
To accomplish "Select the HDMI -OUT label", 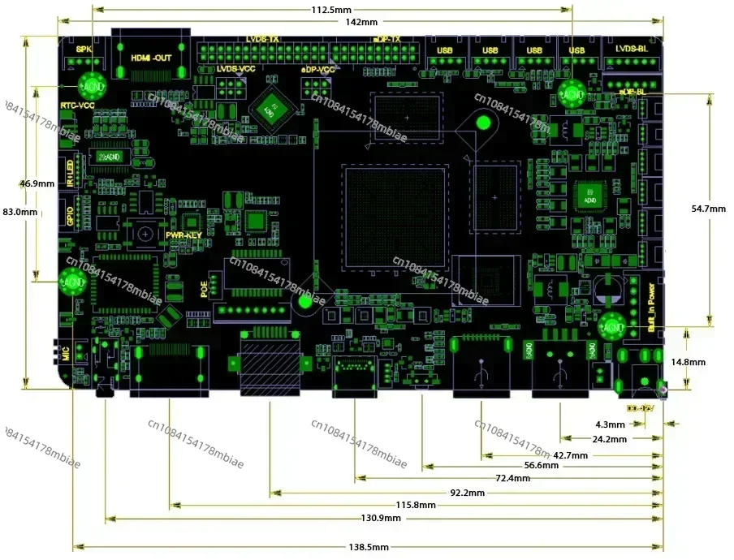I will click(x=151, y=58).
